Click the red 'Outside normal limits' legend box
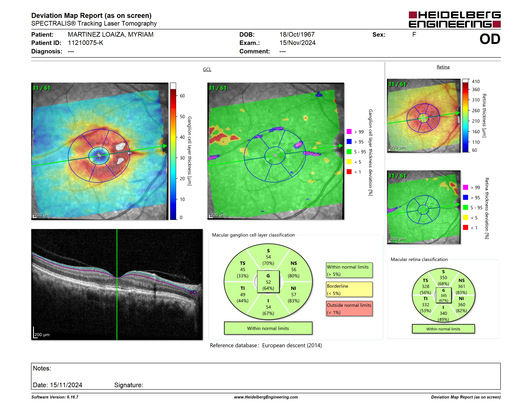This screenshot has height=411, width=532. [x=349, y=308]
